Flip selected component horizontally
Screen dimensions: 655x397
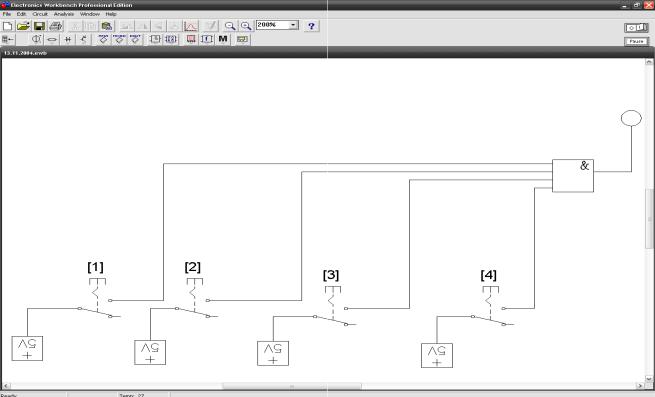(142, 26)
